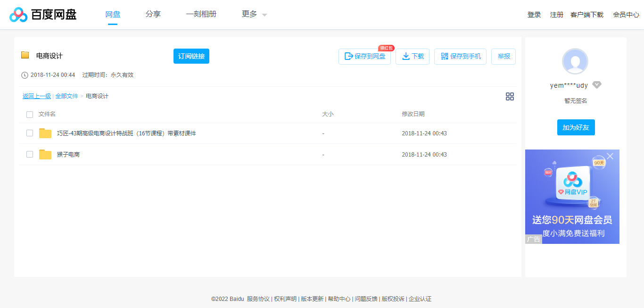644x308 pixels.
Task: Go back using the 返回上一级 link
Action: (36, 96)
